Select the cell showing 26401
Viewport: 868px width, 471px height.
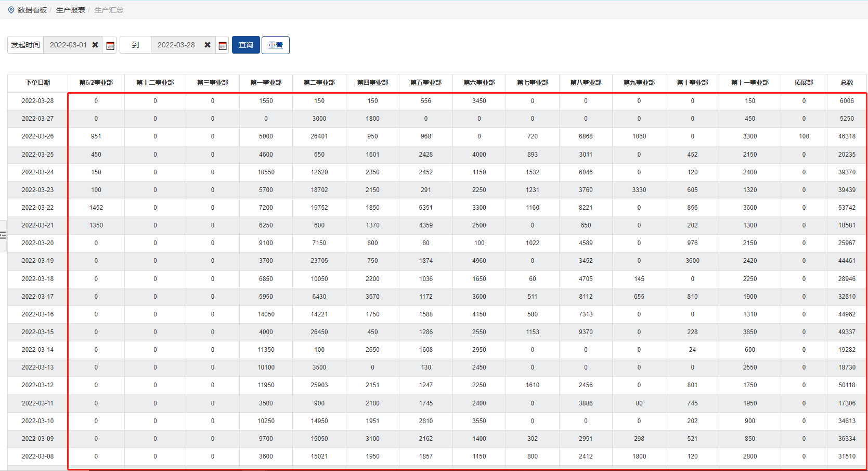coord(319,136)
